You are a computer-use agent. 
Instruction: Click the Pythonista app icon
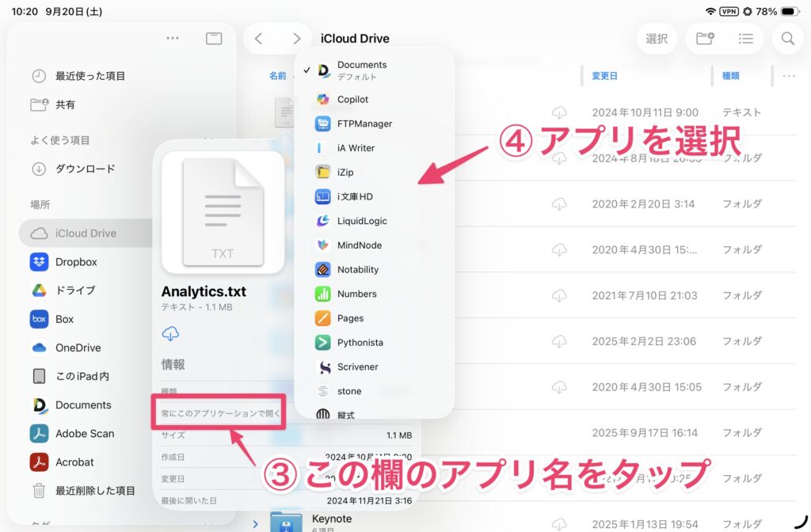(x=323, y=342)
